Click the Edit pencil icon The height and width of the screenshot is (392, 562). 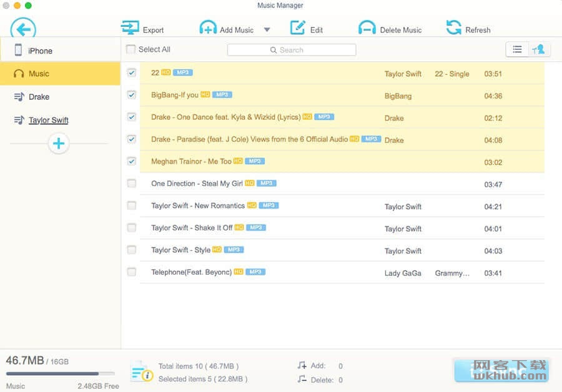[297, 27]
